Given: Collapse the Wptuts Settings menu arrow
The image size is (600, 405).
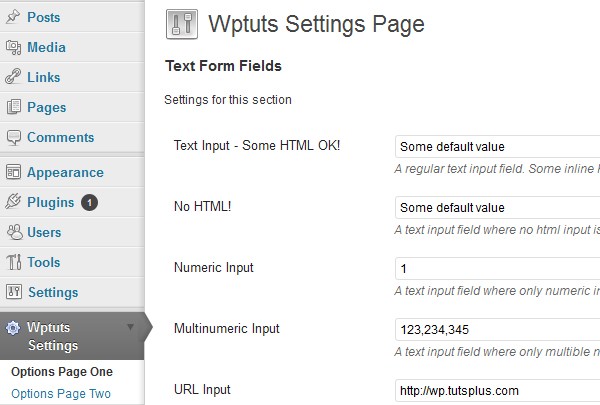Looking at the screenshot, I should pyautogui.click(x=130, y=327).
